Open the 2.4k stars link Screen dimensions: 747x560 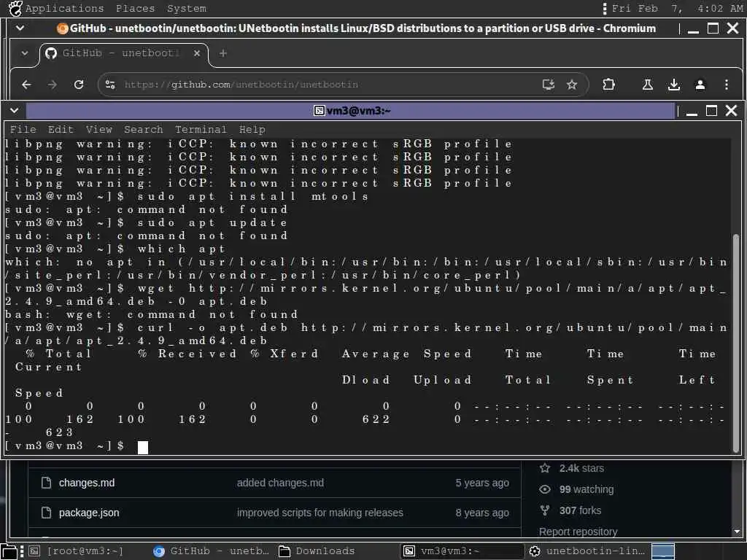(x=581, y=469)
